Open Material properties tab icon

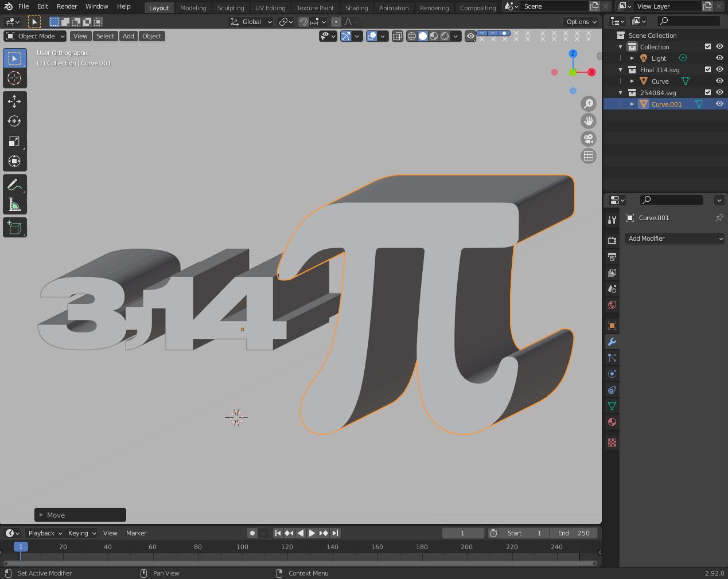click(612, 422)
